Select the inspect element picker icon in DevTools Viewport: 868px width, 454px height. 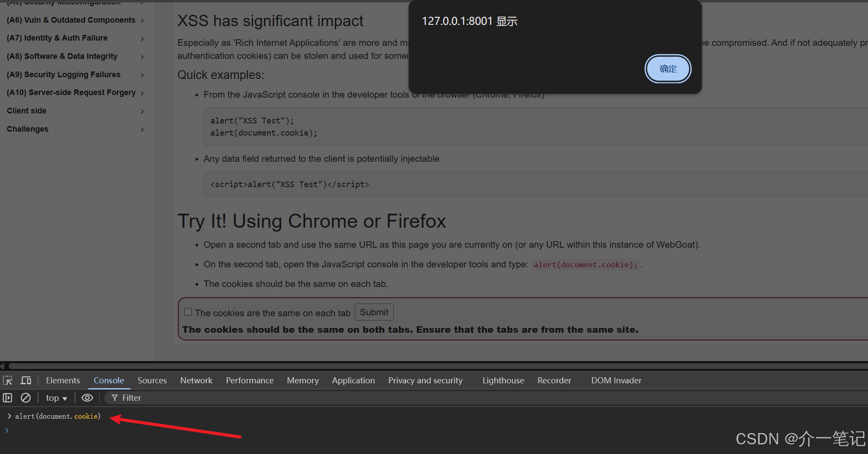7,380
